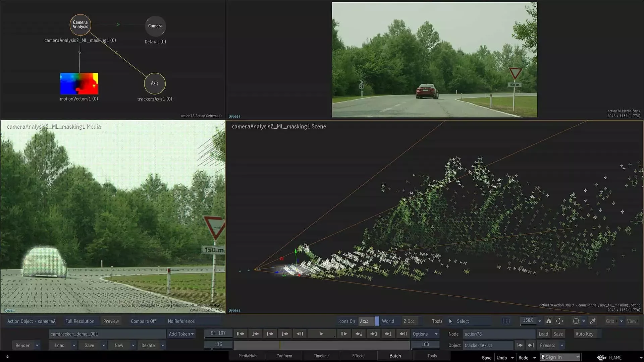Open the crosshair target icon near the zoom control
Viewport: 644px width, 362px height.
[x=576, y=321]
